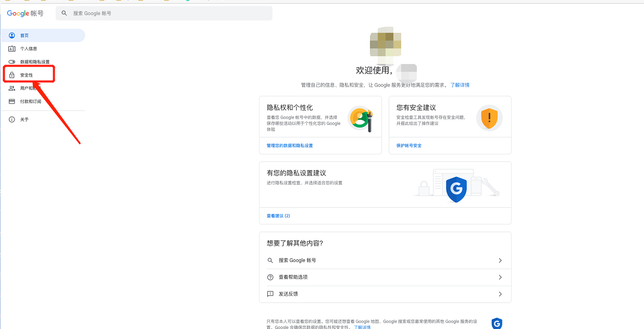Image resolution: width=644 pixels, height=329 pixels.
Task: Click the pixelated profile avatar
Action: tap(386, 44)
